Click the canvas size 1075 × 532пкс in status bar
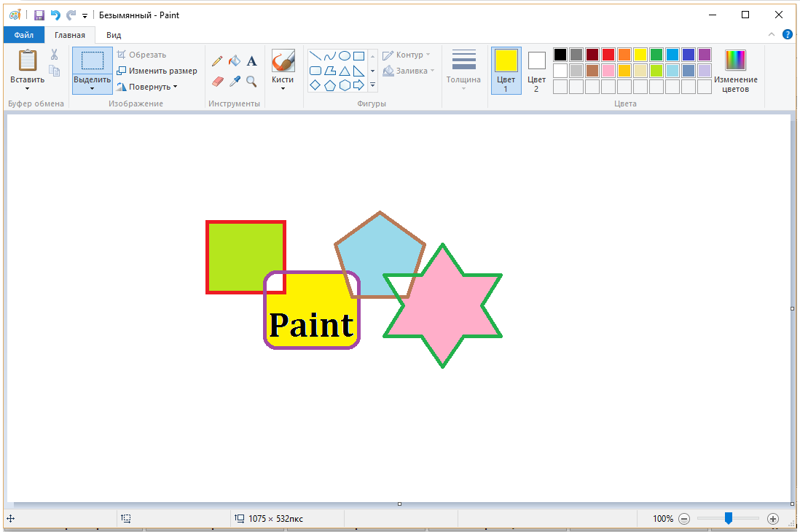The height and width of the screenshot is (532, 800). pos(275,519)
